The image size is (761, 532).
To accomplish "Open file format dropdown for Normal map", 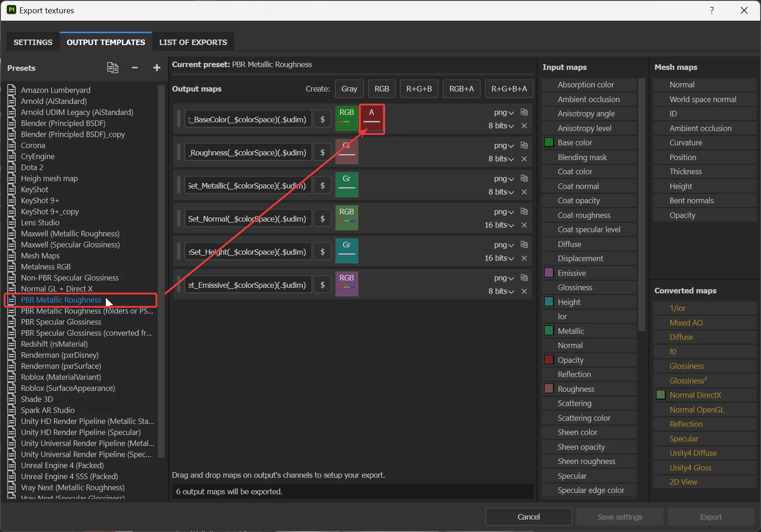I will pos(504,212).
